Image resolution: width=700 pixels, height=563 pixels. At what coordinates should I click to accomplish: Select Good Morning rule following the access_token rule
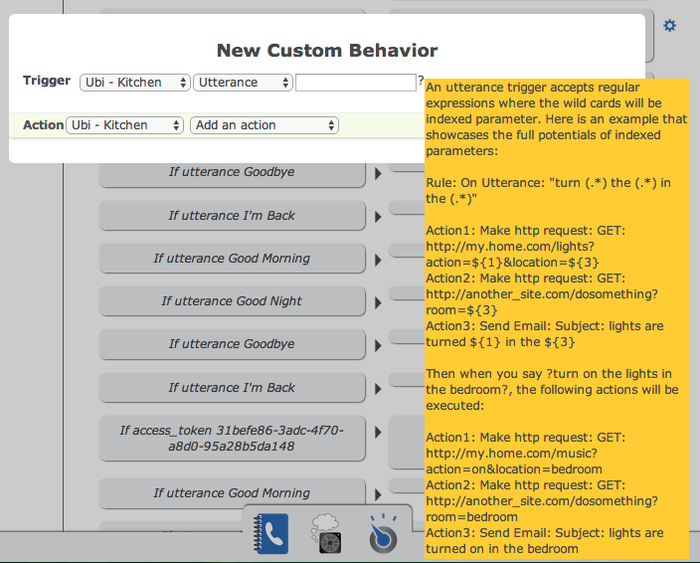point(232,493)
